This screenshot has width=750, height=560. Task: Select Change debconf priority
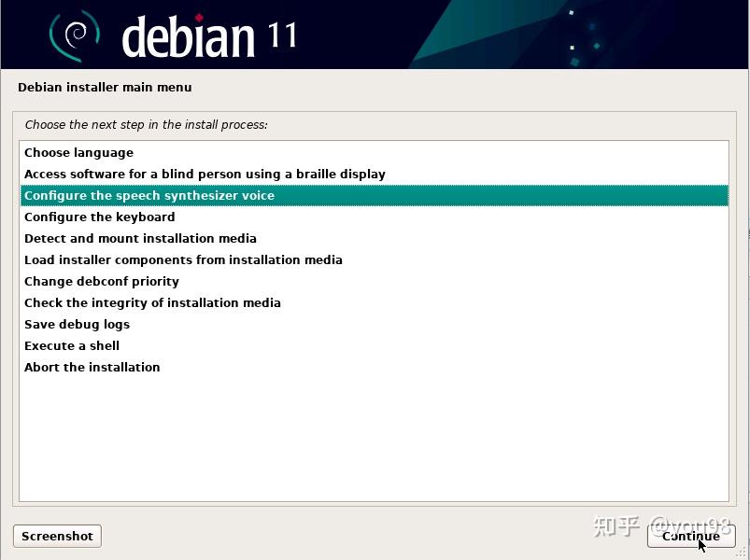coord(101,281)
